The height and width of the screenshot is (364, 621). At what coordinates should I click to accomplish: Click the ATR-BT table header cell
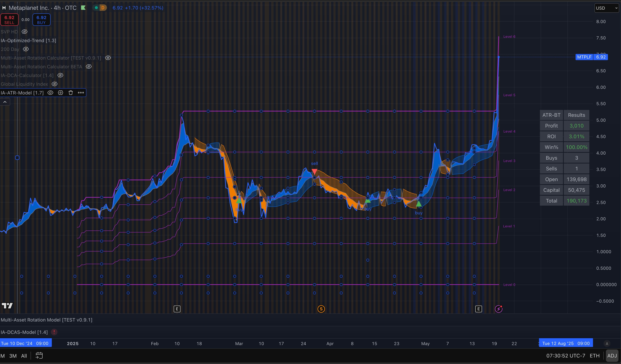(x=551, y=115)
